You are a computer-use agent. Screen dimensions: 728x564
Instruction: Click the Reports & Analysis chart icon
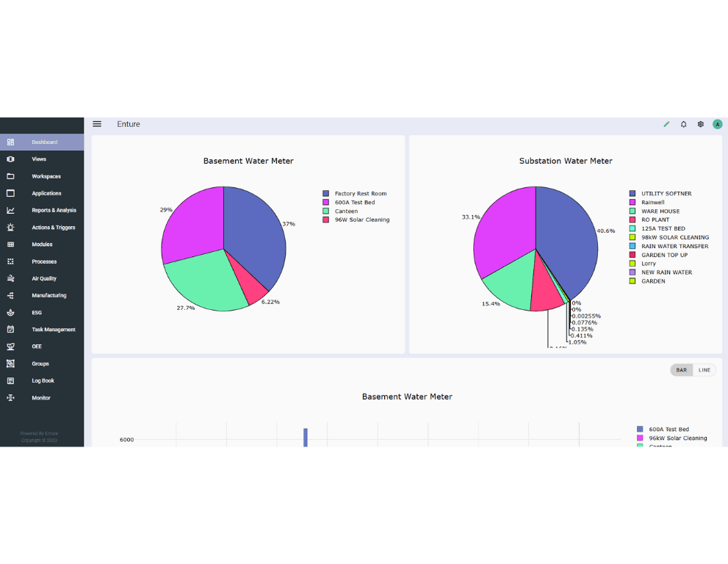click(10, 210)
